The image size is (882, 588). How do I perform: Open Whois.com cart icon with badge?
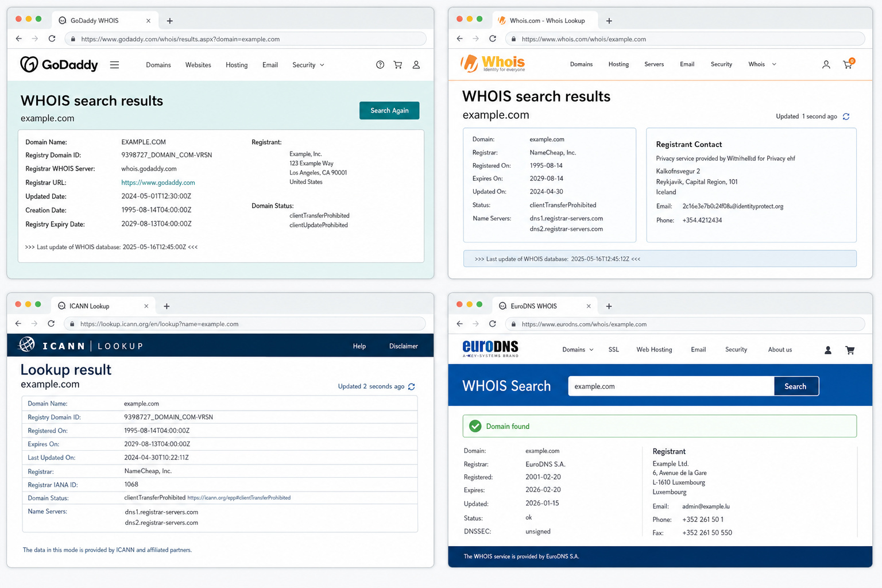(x=848, y=64)
